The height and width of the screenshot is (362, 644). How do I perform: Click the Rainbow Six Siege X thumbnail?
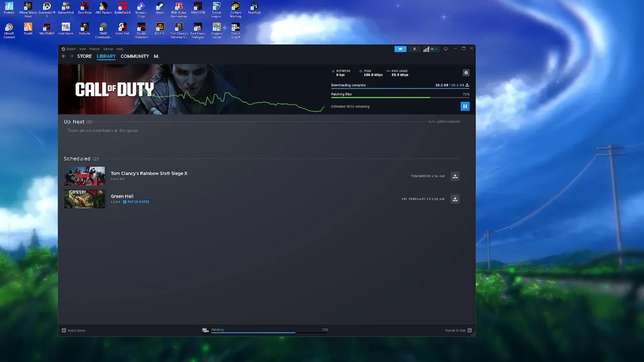[x=85, y=176]
